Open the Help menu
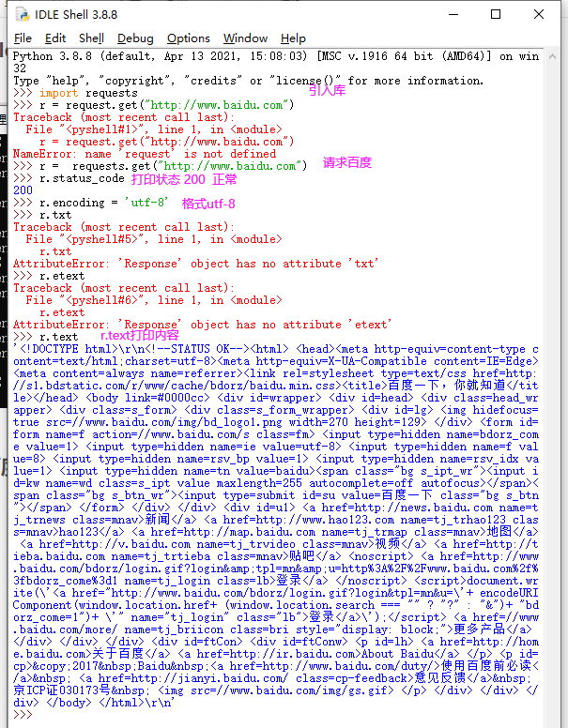Screen dimensions: 568x728 pos(293,38)
